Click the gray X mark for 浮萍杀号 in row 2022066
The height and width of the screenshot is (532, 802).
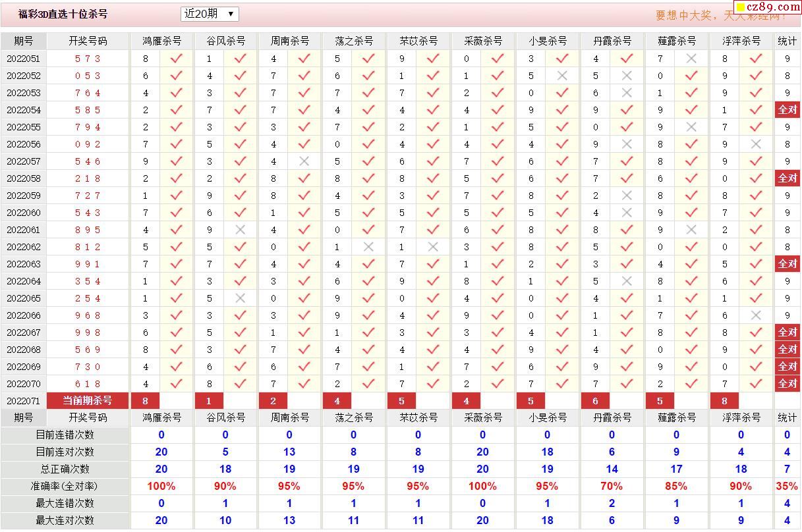point(756,315)
